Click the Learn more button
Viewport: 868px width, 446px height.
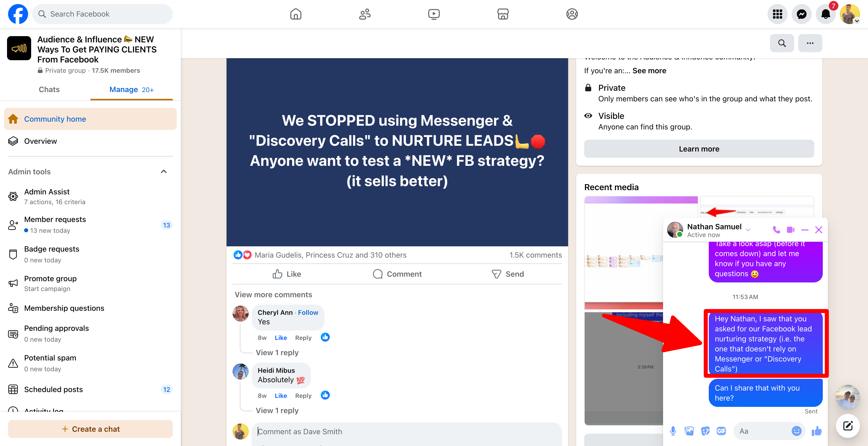tap(699, 149)
